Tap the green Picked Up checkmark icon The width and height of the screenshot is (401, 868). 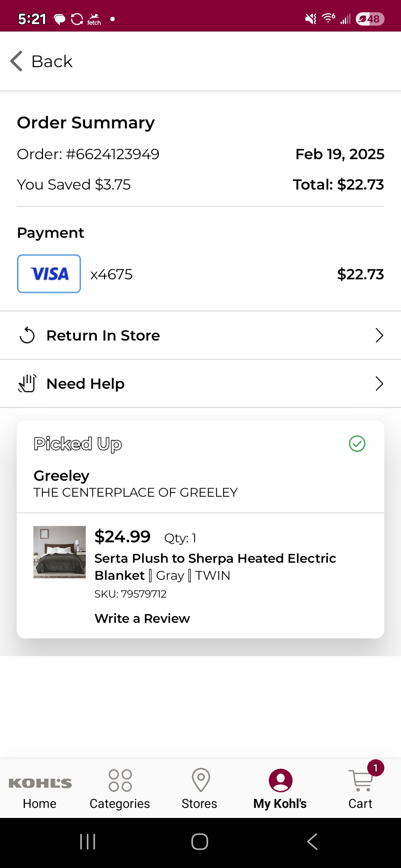(x=357, y=444)
